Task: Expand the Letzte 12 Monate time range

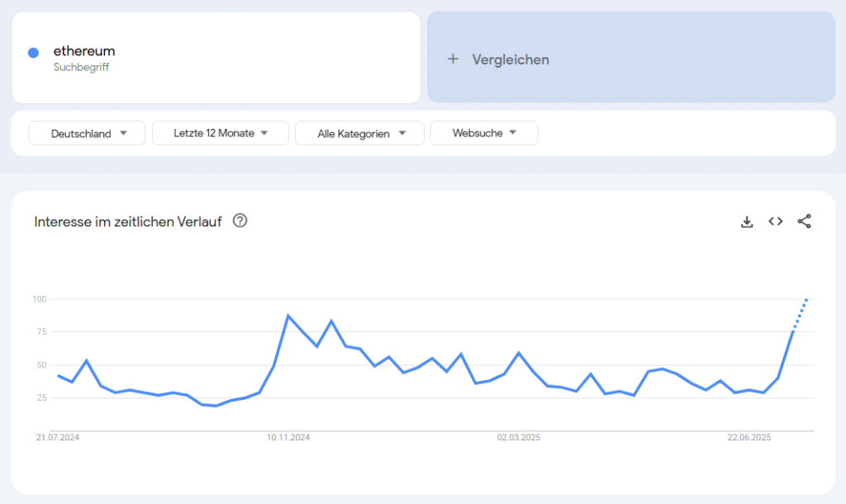Action: coord(221,133)
